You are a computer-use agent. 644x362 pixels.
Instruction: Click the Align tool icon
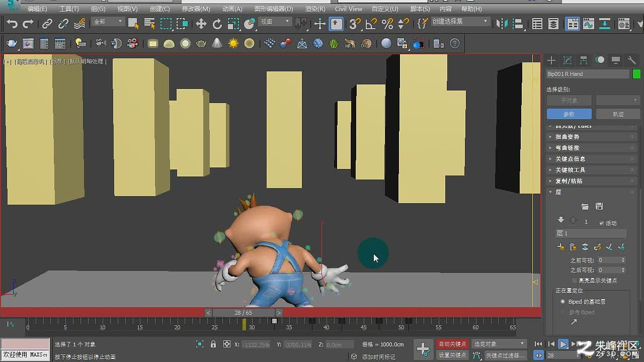click(518, 24)
